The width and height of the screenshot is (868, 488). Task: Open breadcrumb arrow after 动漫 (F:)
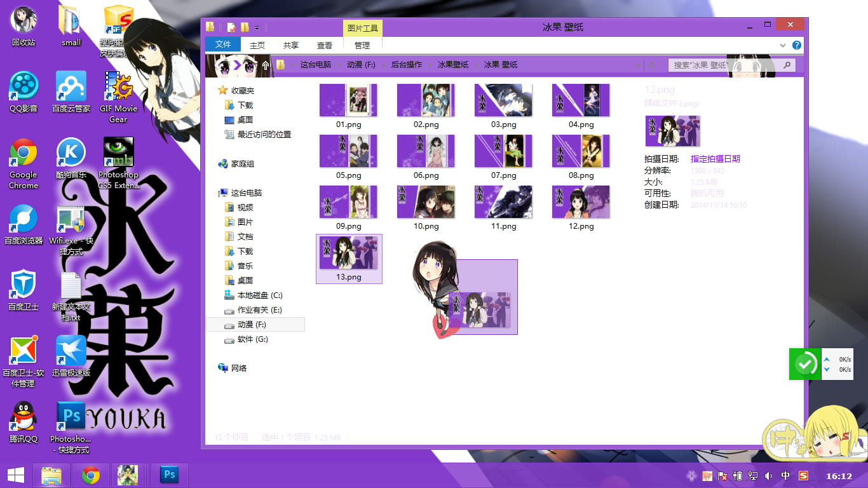(384, 65)
